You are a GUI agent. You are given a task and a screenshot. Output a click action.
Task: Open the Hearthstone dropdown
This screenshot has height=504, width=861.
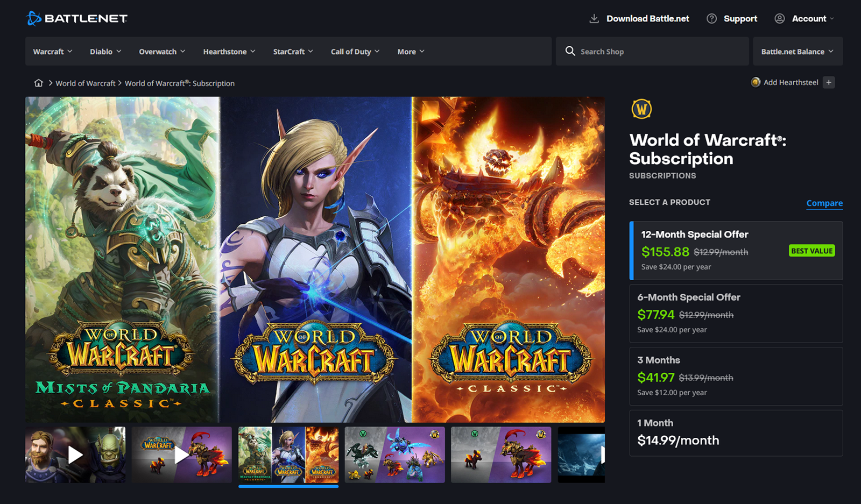(x=229, y=52)
